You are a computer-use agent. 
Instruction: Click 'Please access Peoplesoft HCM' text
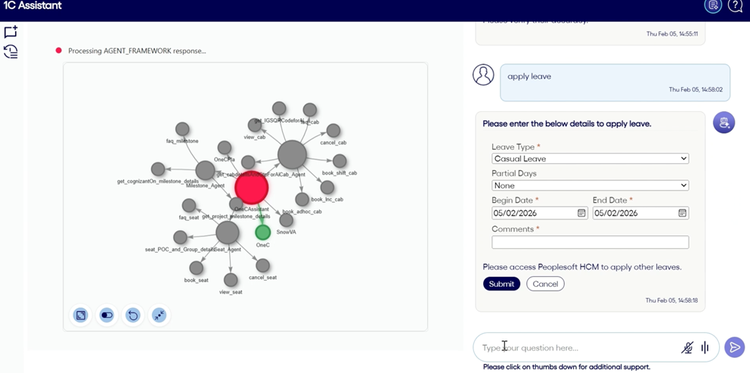click(582, 267)
